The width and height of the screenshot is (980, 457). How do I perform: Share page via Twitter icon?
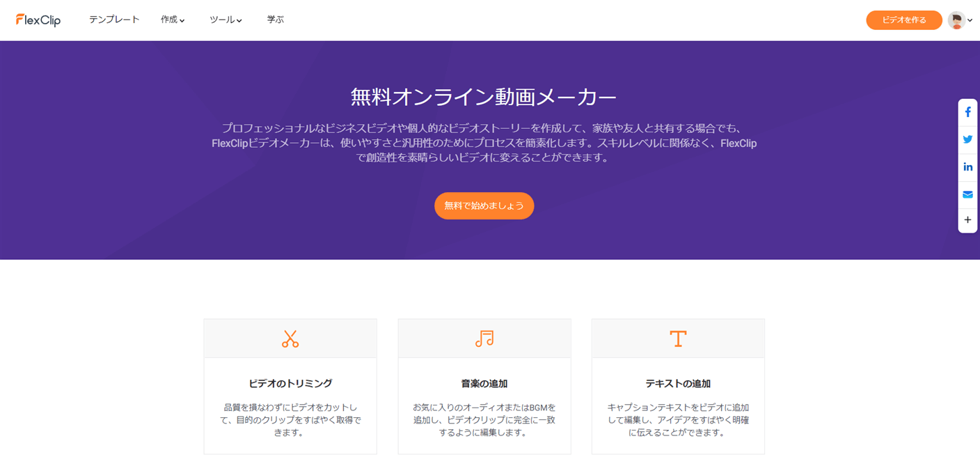[967, 139]
